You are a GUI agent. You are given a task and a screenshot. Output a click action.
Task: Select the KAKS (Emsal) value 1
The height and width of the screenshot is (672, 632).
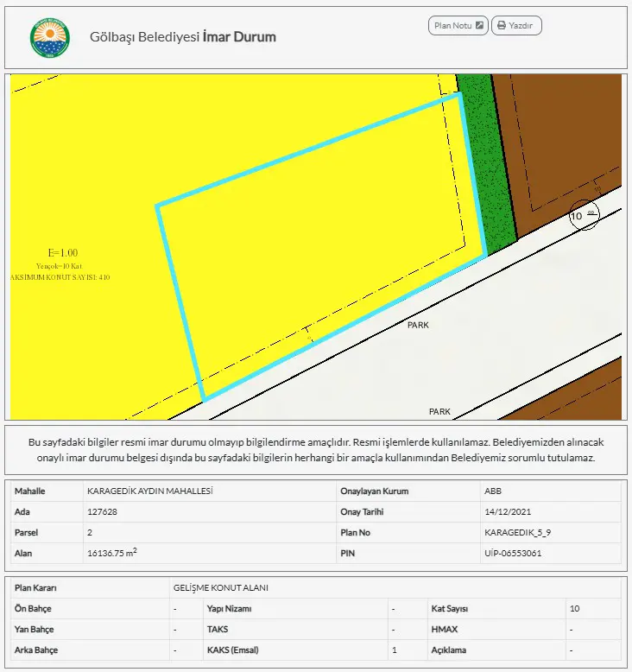(395, 650)
